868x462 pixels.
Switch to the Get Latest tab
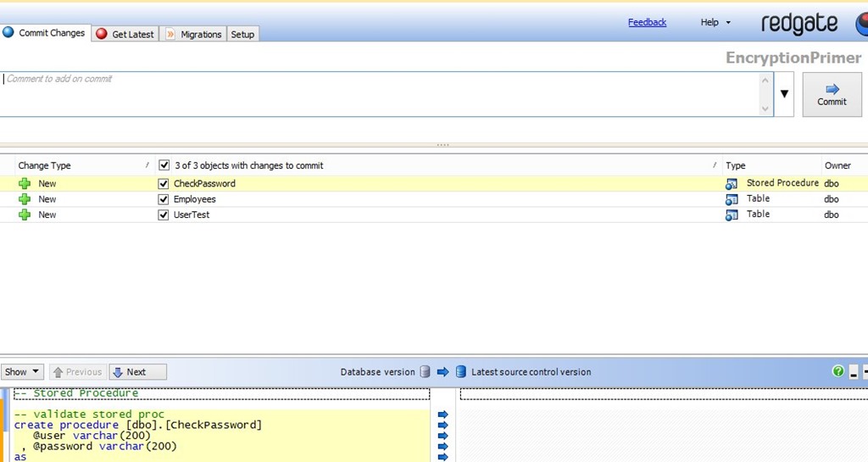click(x=125, y=34)
